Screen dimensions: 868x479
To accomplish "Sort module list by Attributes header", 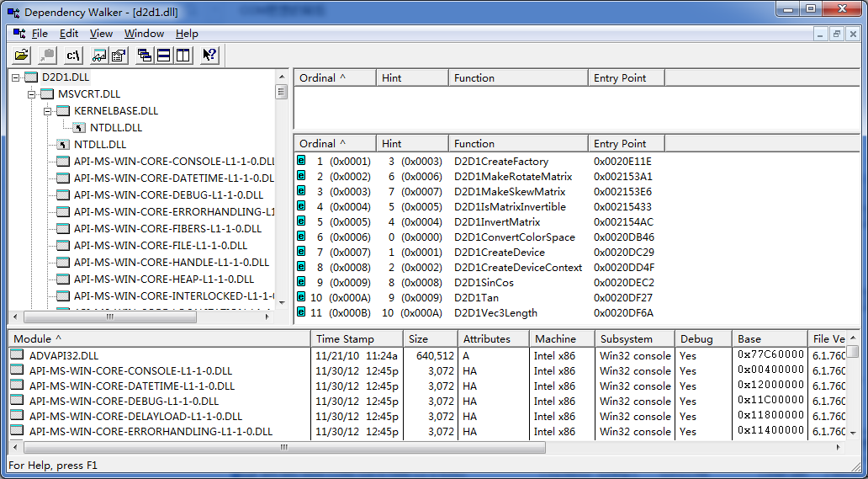I will pyautogui.click(x=493, y=339).
